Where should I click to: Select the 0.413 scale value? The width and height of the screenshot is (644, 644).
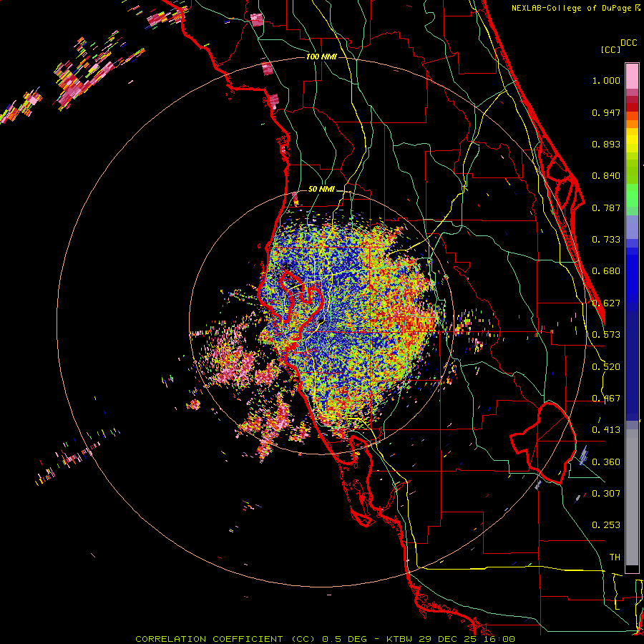(606, 430)
